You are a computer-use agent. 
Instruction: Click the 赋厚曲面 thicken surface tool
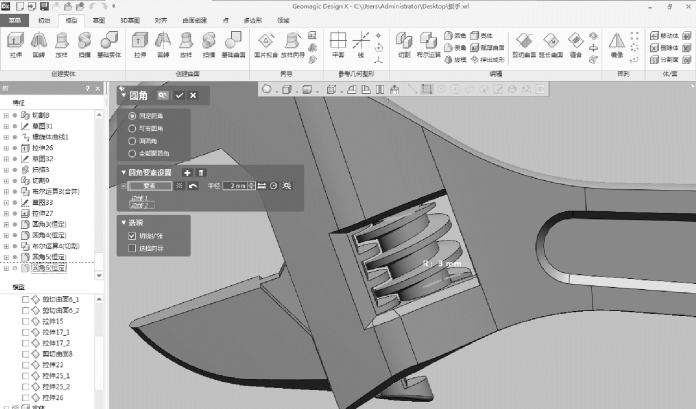[487, 48]
